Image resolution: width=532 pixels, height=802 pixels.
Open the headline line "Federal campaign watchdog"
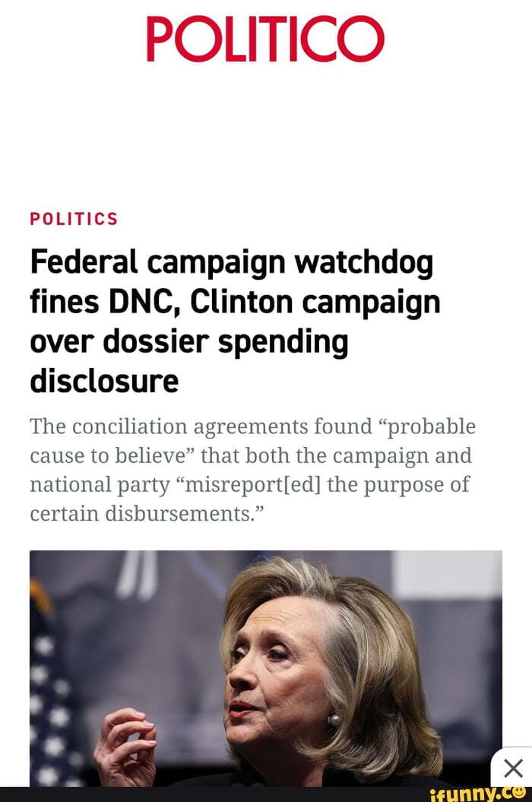232,262
